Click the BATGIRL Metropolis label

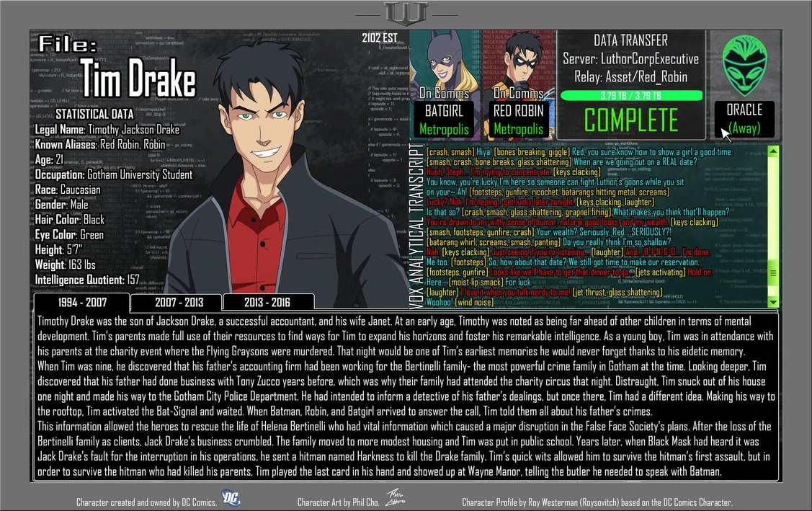tap(444, 120)
